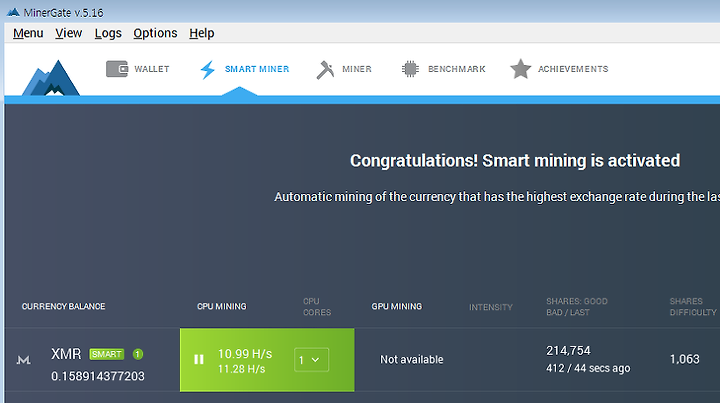Image resolution: width=720 pixels, height=403 pixels.
Task: Click the Achievements star icon
Action: point(520,69)
